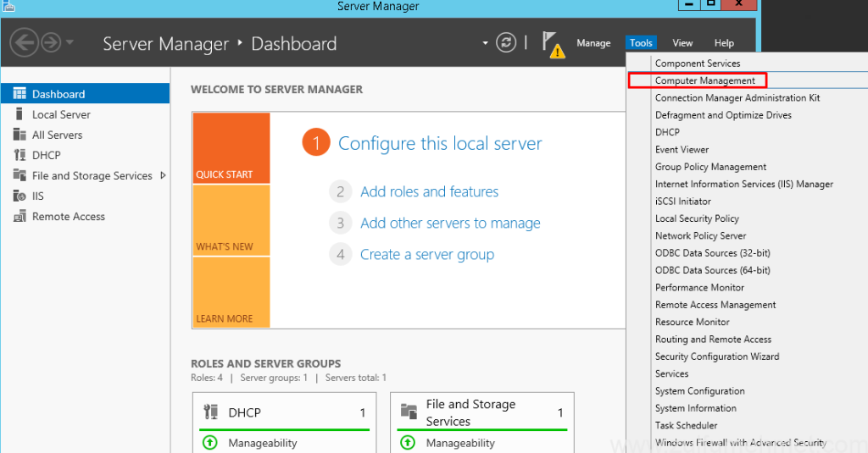This screenshot has height=453, width=868.
Task: Click the forward navigation arrow
Action: point(51,42)
